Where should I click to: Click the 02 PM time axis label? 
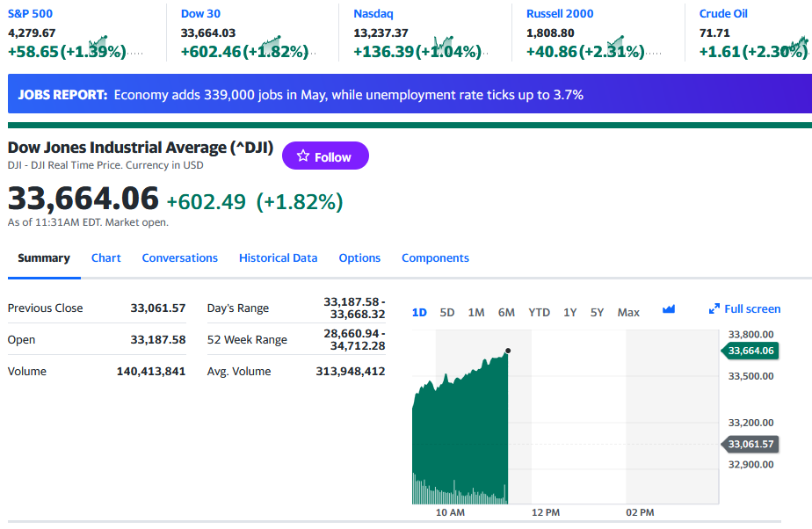point(640,512)
